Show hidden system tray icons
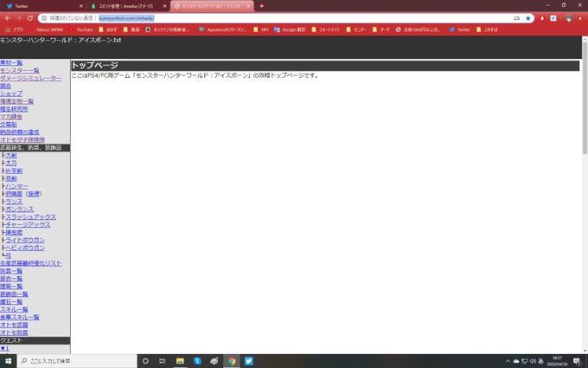Viewport: 588px width, 368px height. click(x=508, y=361)
